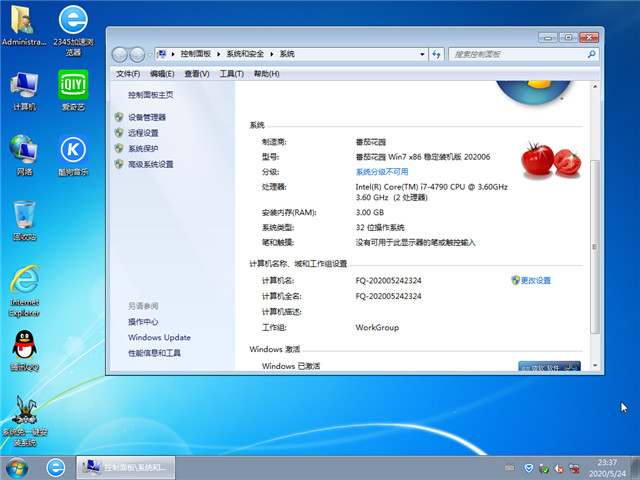Open 性能信息和工具 link
The image size is (640, 480).
154,353
